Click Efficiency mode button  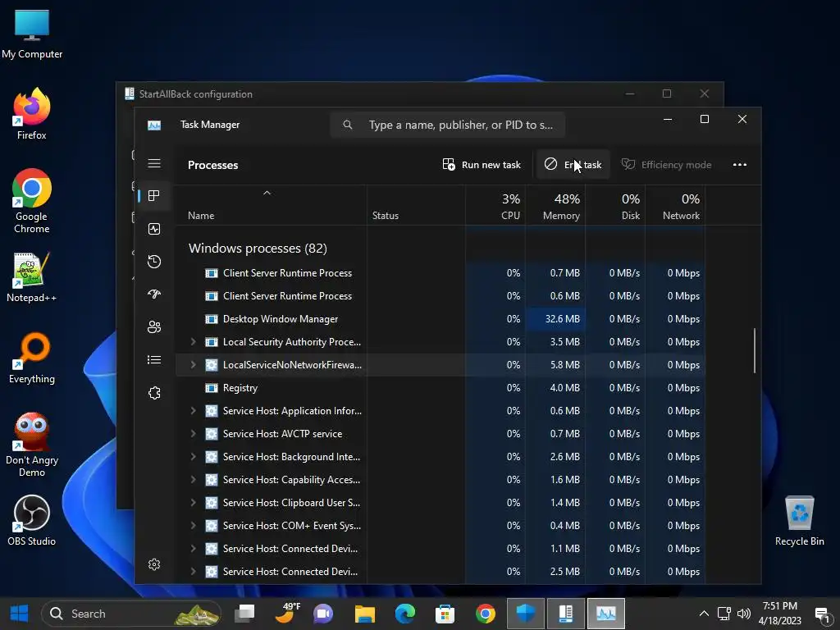(x=666, y=164)
